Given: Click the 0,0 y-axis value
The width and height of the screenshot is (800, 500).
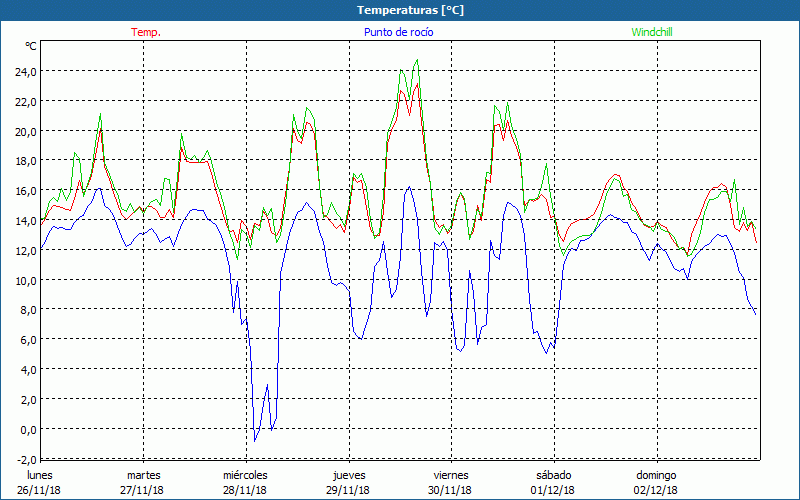Looking at the screenshot, I should pos(29,430).
